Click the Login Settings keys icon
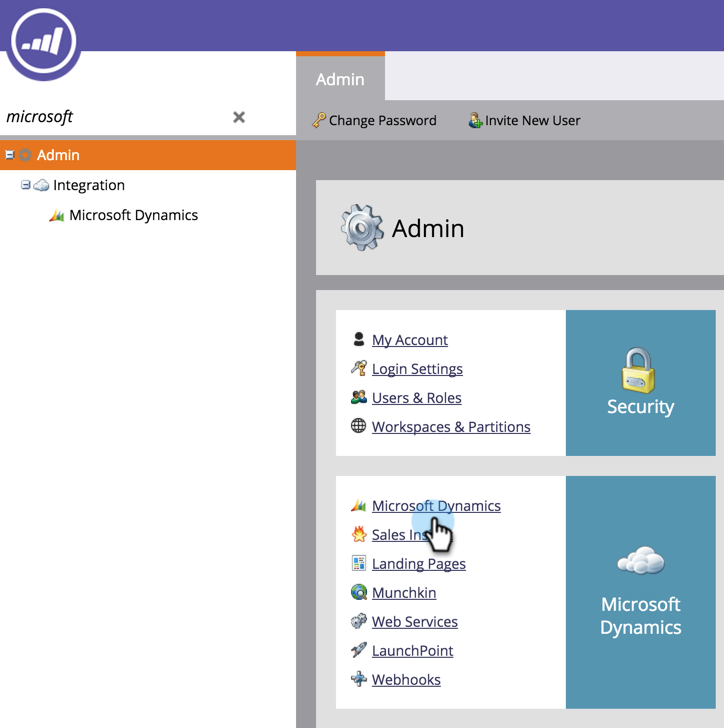This screenshot has width=724, height=728. 359,368
